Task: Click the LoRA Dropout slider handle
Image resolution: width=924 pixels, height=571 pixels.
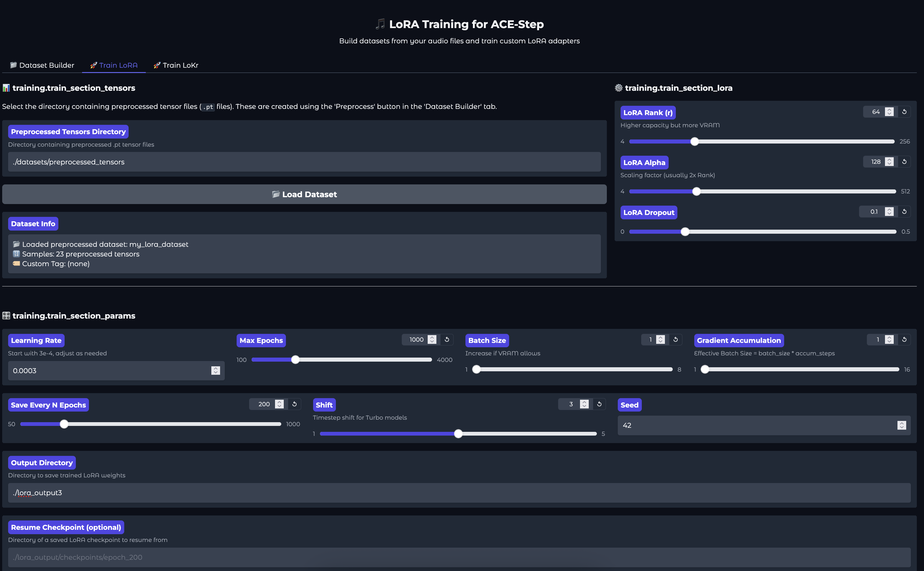Action: 685,232
